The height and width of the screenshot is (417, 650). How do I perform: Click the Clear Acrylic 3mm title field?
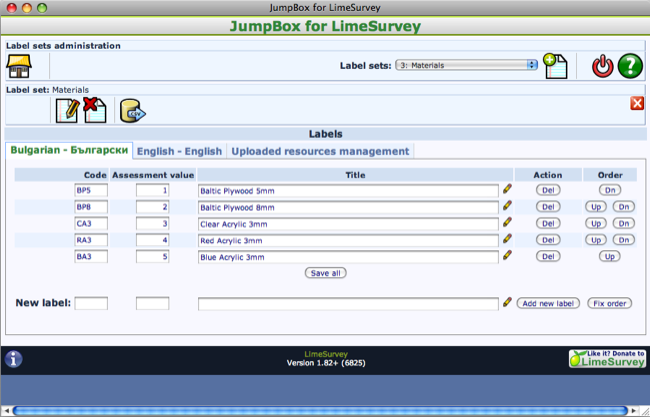click(x=348, y=224)
